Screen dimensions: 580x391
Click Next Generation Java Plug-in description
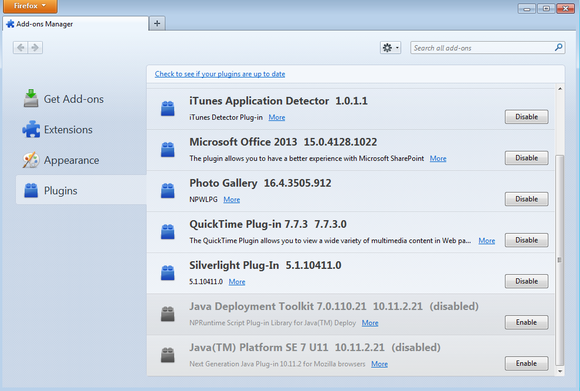pyautogui.click(x=277, y=364)
